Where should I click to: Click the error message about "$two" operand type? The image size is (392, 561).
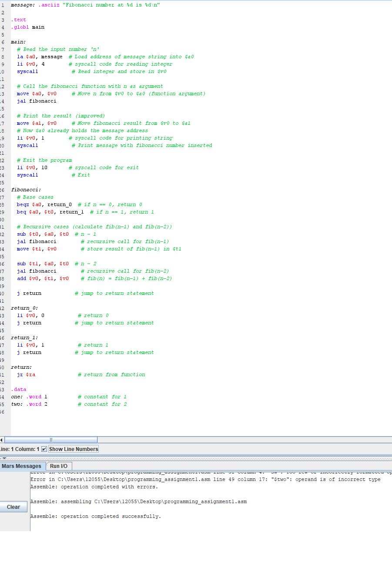(x=174, y=479)
